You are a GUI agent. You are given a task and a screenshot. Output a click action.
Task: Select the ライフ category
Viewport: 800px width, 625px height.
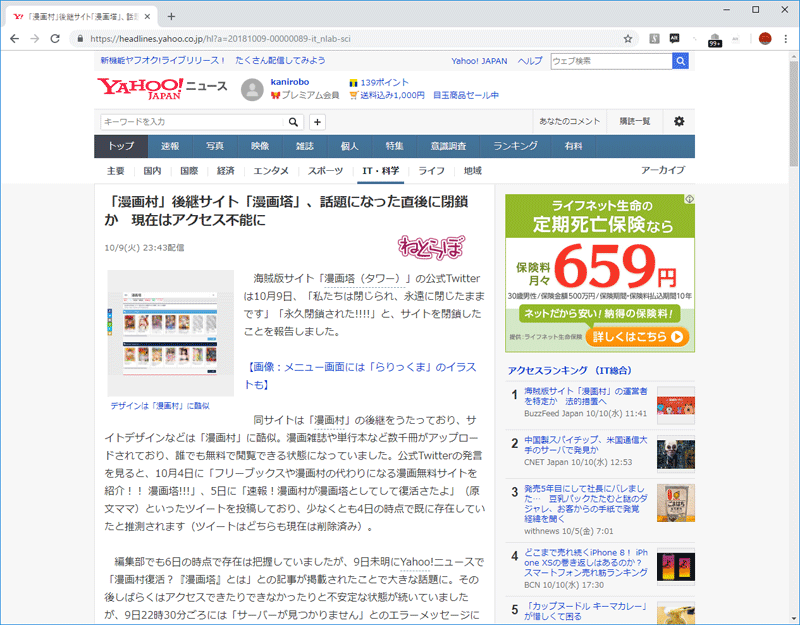coord(432,171)
